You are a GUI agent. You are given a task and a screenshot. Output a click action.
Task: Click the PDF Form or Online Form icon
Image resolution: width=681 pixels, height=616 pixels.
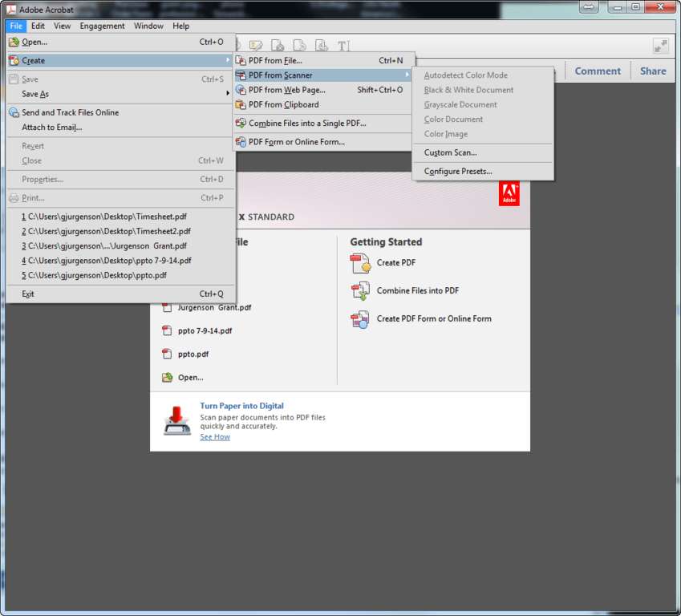click(241, 142)
